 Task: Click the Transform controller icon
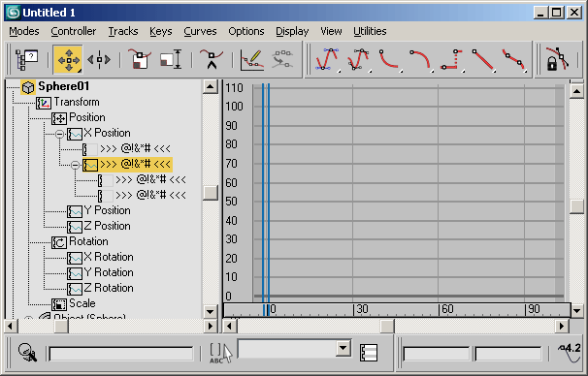coord(44,103)
